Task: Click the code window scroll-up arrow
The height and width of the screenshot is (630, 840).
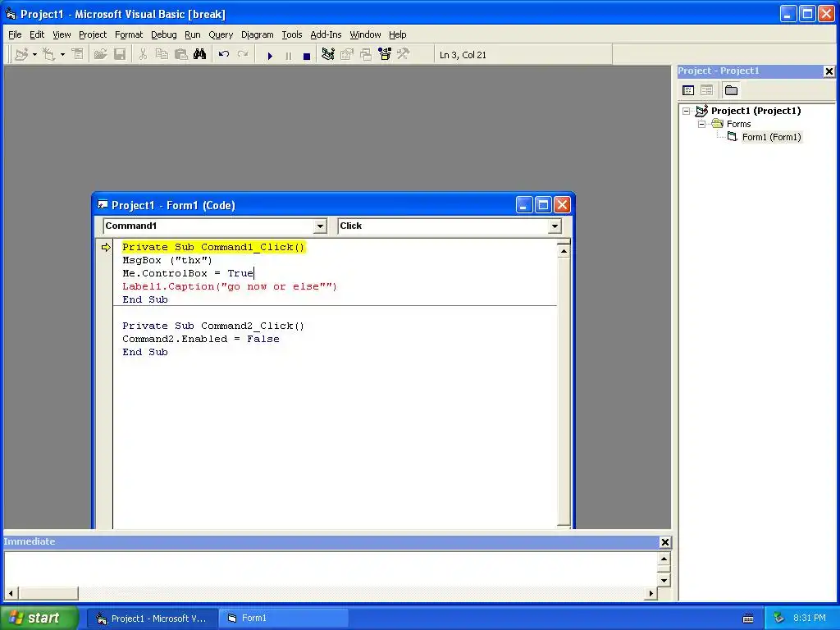Action: pyautogui.click(x=564, y=251)
